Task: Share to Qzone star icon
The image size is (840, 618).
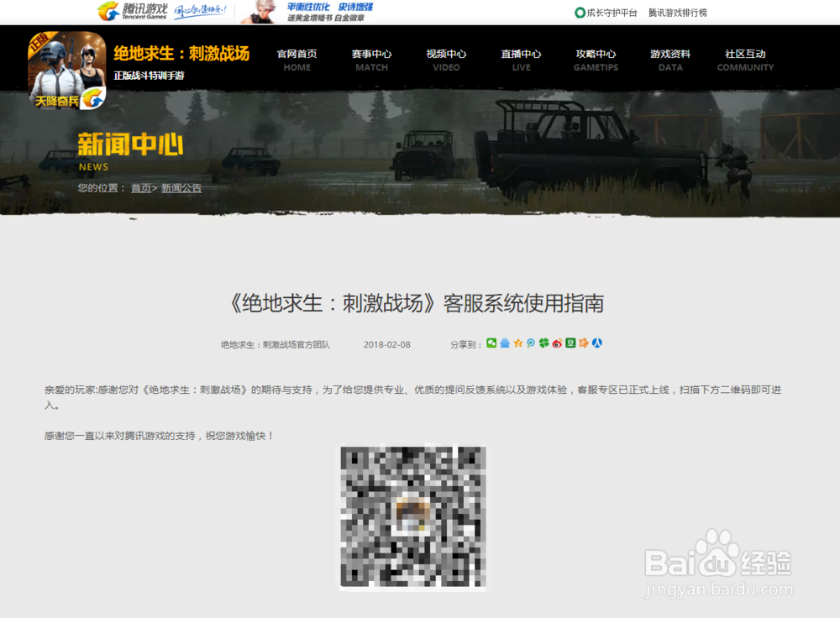Action: point(518,343)
